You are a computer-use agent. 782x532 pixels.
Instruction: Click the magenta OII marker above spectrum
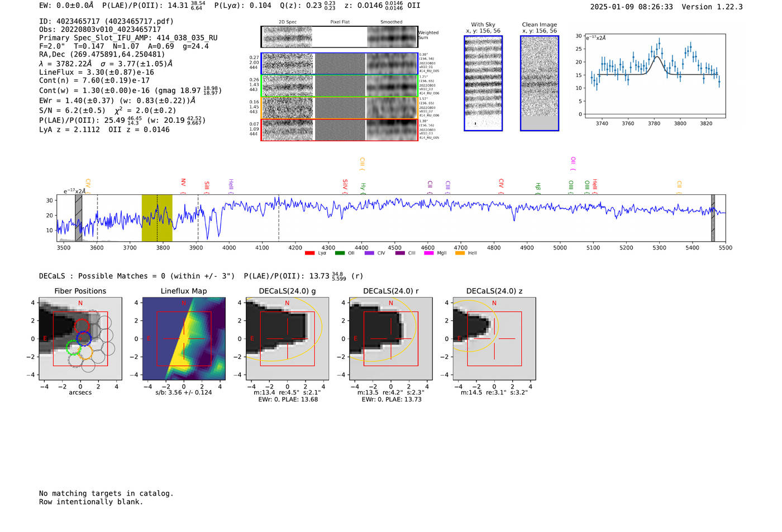point(573,163)
